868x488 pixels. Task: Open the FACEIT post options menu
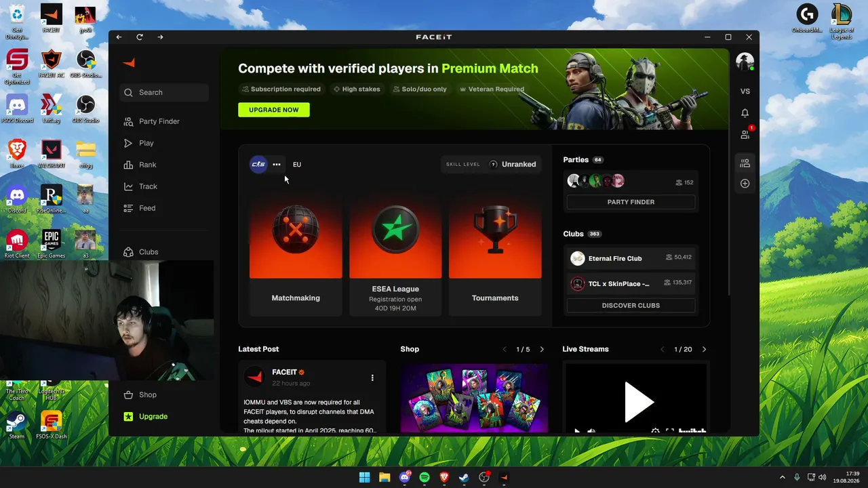(x=372, y=378)
